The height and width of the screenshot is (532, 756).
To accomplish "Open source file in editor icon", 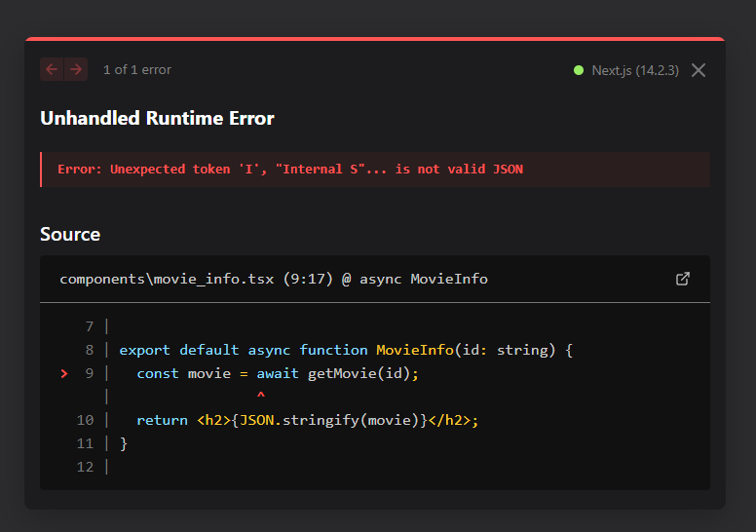I will (x=682, y=279).
